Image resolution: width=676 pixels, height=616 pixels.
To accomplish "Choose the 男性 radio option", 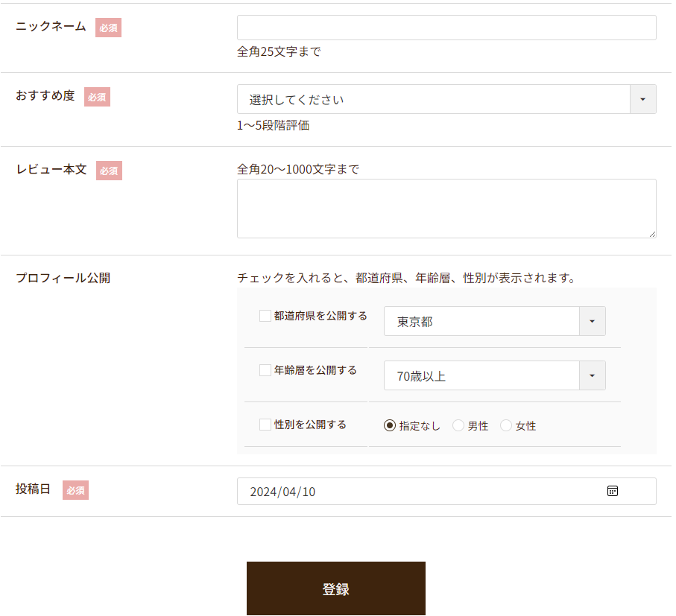I will coord(458,425).
